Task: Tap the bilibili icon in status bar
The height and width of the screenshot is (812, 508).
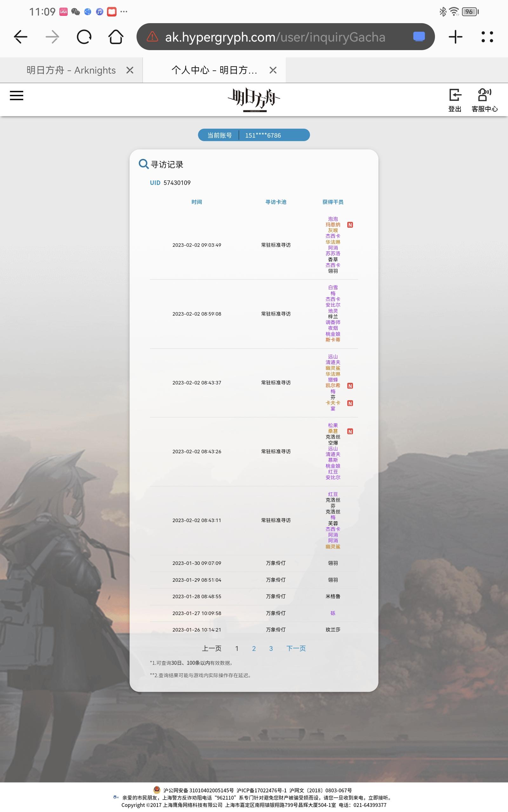Action: 63,12
